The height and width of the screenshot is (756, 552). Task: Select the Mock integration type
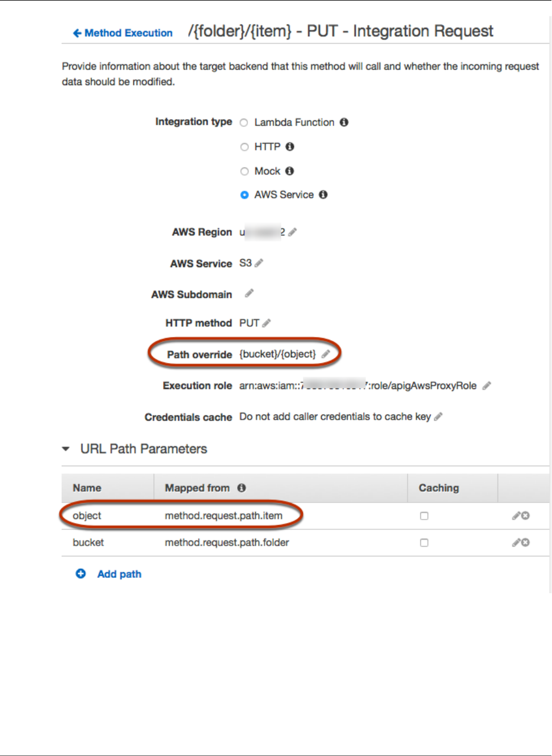click(245, 171)
